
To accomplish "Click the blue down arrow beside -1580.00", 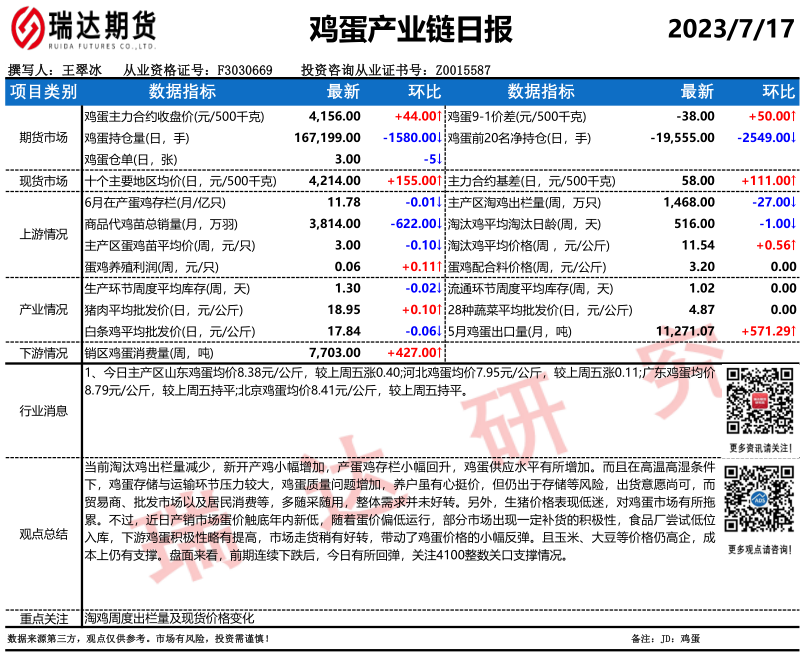I will 439,138.
